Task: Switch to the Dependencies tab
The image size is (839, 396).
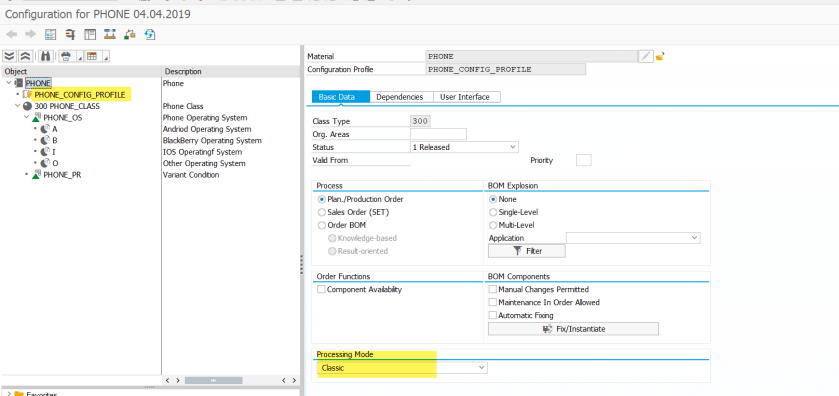Action: (400, 97)
